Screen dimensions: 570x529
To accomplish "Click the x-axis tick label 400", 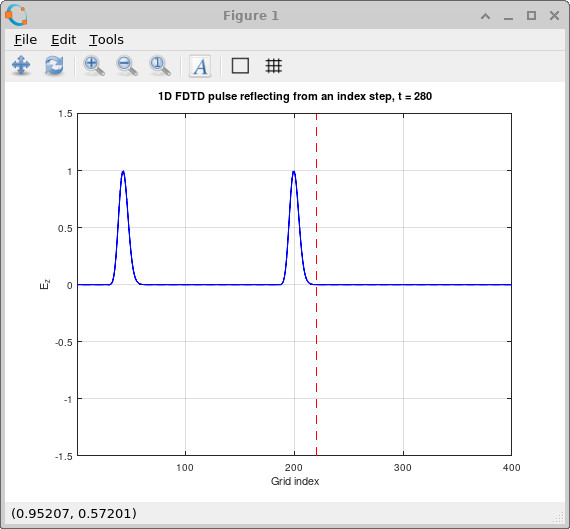I will tap(511, 468).
